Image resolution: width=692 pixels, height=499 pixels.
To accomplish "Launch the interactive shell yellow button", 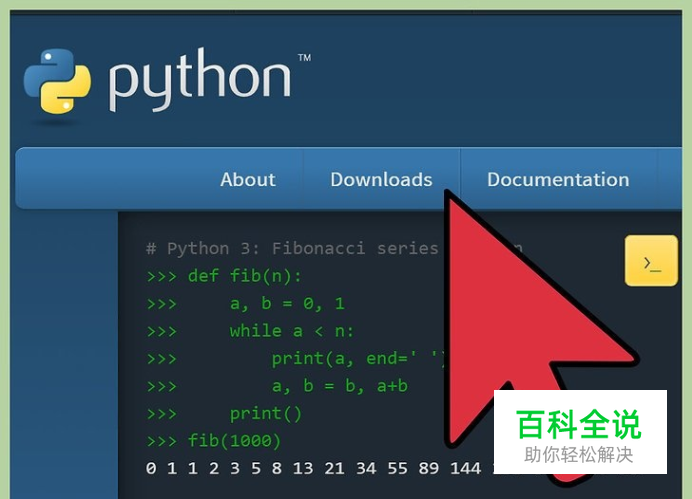I will (x=651, y=261).
